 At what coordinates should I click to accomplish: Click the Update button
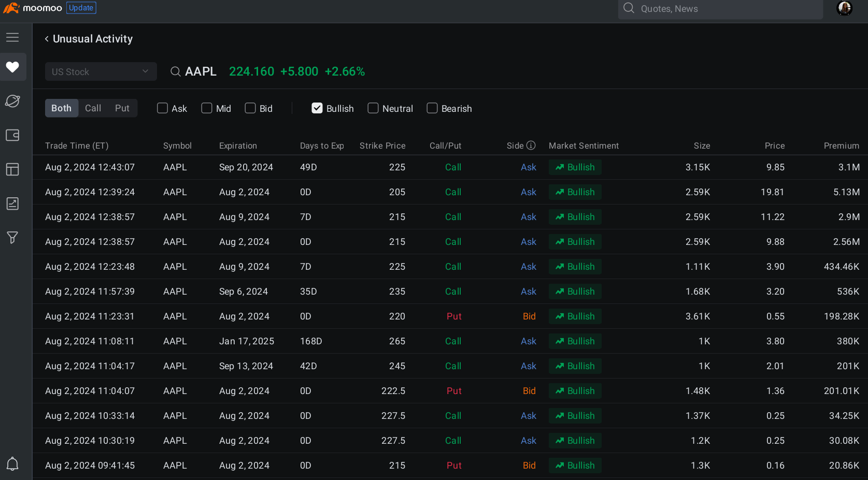tap(81, 8)
